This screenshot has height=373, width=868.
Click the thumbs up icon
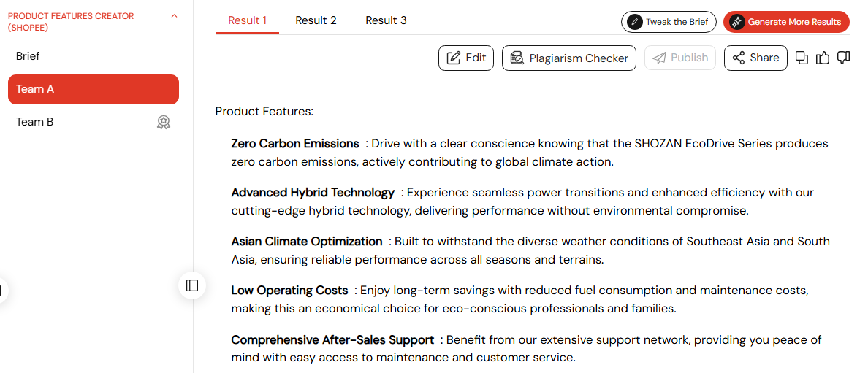pyautogui.click(x=823, y=58)
